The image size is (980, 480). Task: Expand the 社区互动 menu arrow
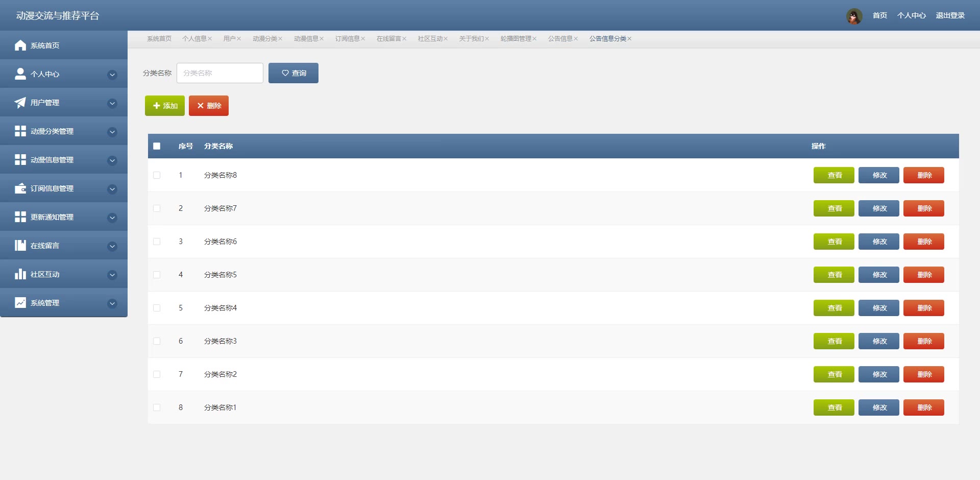point(112,275)
